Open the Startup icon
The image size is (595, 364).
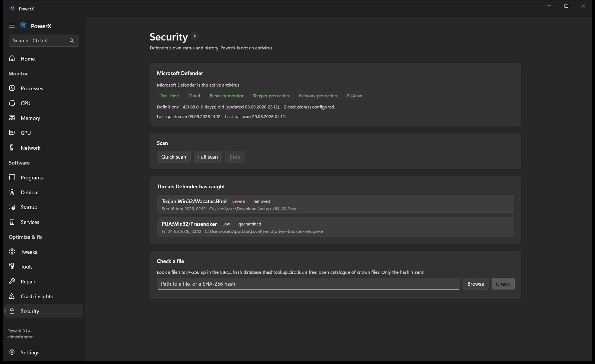coord(12,207)
